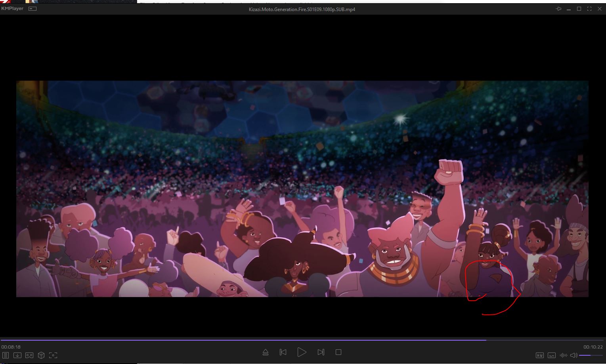
Task: Click the 3D cube icon
Action: [x=41, y=355]
